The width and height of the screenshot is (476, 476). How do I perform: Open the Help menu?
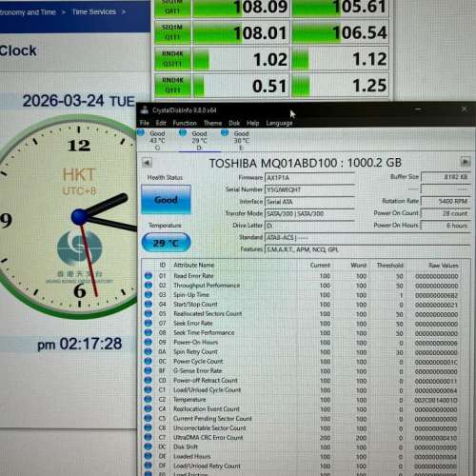pos(253,123)
